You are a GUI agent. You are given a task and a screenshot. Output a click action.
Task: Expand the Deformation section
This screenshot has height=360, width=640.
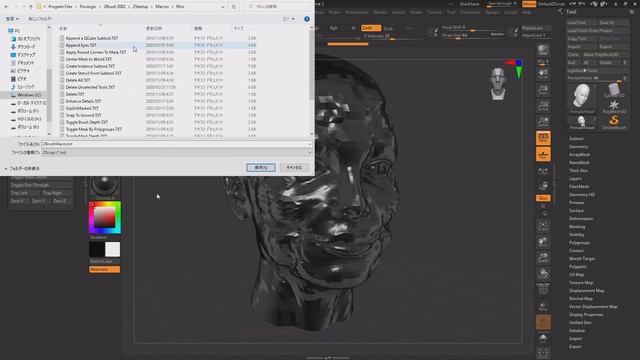pyautogui.click(x=581, y=219)
